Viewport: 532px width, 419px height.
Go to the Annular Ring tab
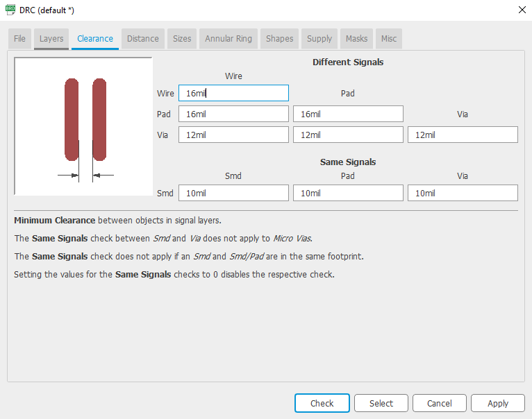pyautogui.click(x=228, y=39)
